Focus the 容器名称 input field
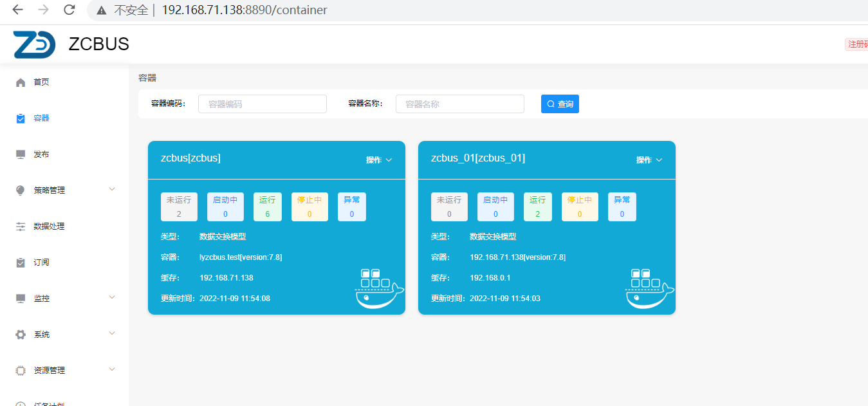The image size is (868, 406). pyautogui.click(x=459, y=104)
